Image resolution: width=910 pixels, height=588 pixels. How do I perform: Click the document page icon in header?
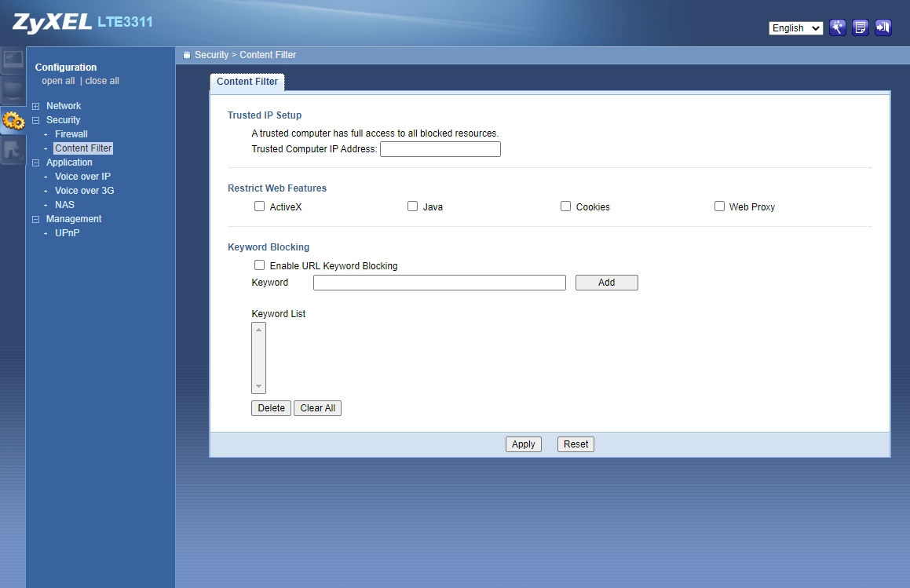(x=861, y=27)
